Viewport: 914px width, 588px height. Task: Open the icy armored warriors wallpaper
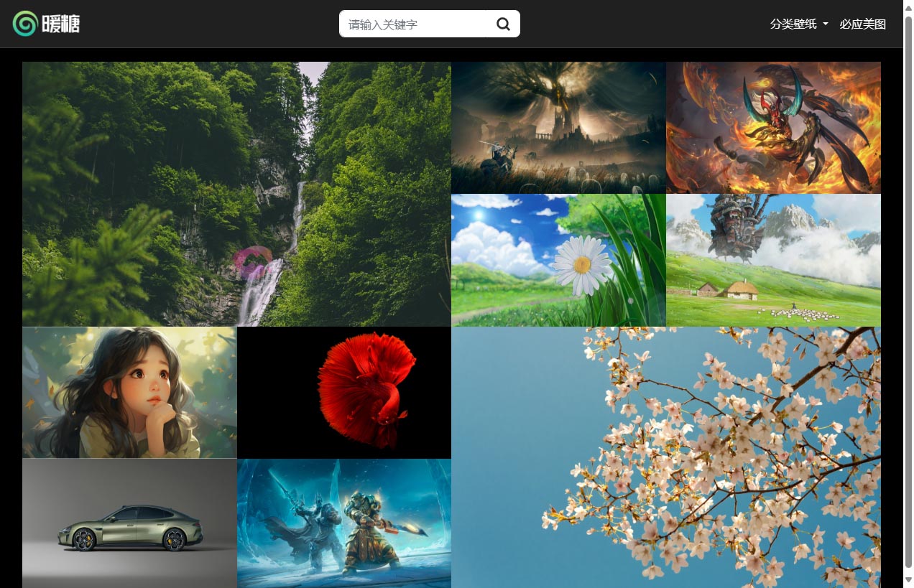(x=344, y=523)
